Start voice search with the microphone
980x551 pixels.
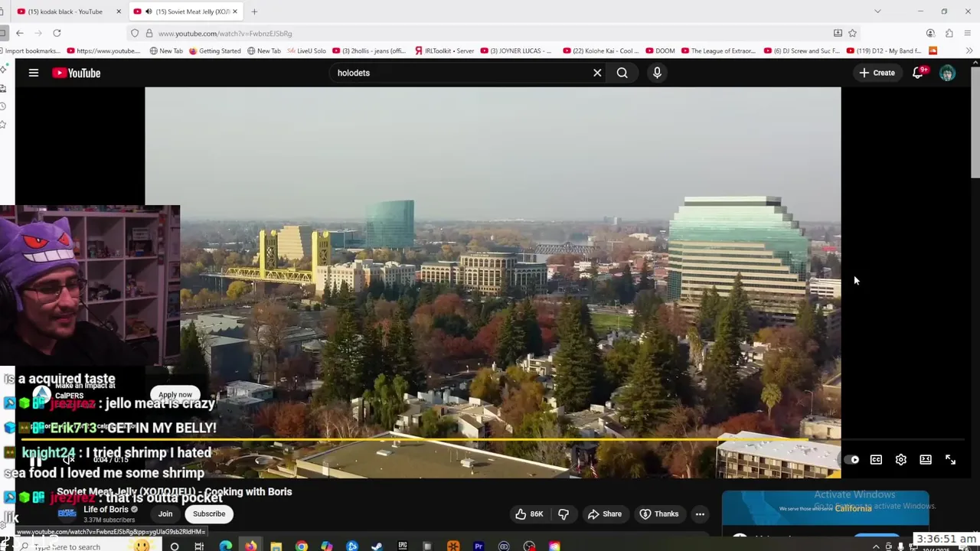657,73
